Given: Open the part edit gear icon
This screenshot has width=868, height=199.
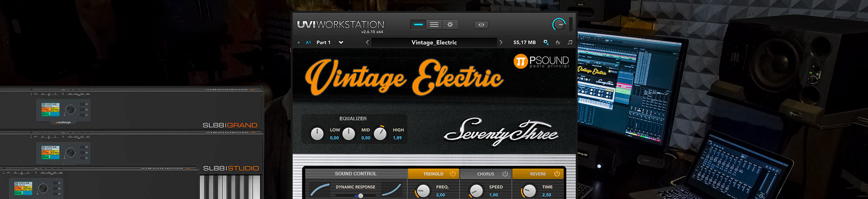Looking at the screenshot, I should [546, 43].
